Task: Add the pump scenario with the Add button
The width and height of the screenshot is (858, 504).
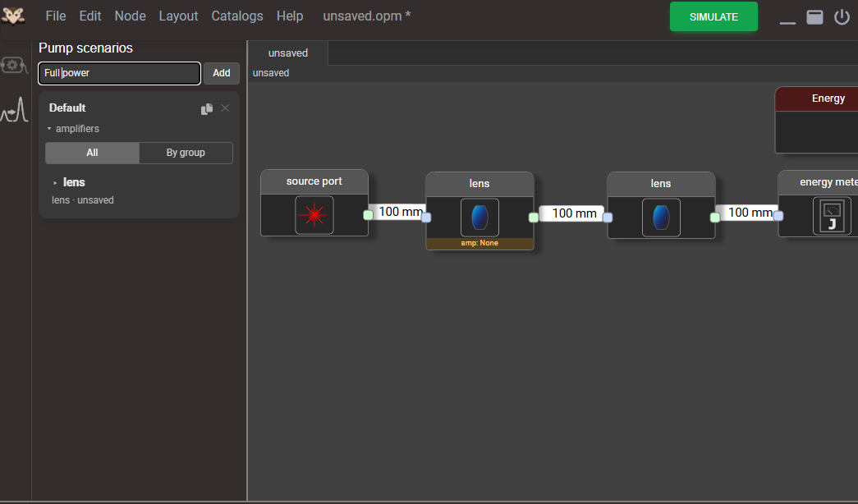Action: point(222,73)
